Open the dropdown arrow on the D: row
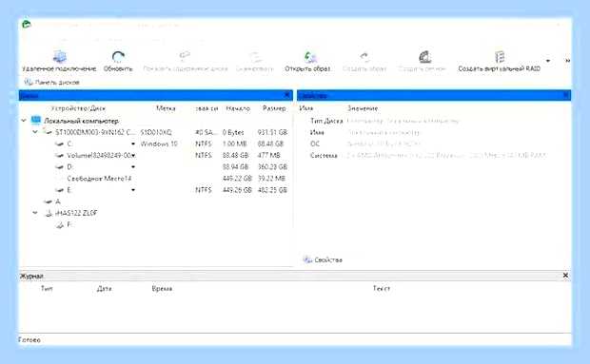The width and height of the screenshot is (590, 364). coord(133,166)
